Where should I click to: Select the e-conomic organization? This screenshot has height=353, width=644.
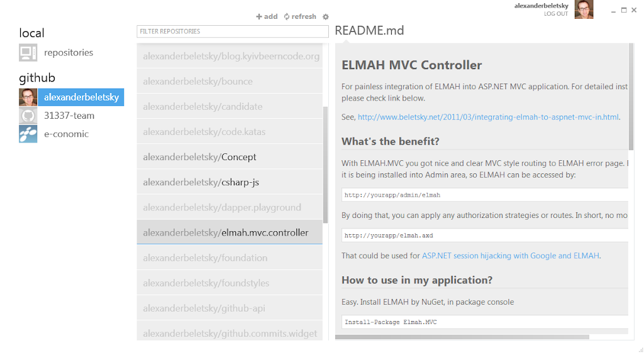tap(66, 134)
